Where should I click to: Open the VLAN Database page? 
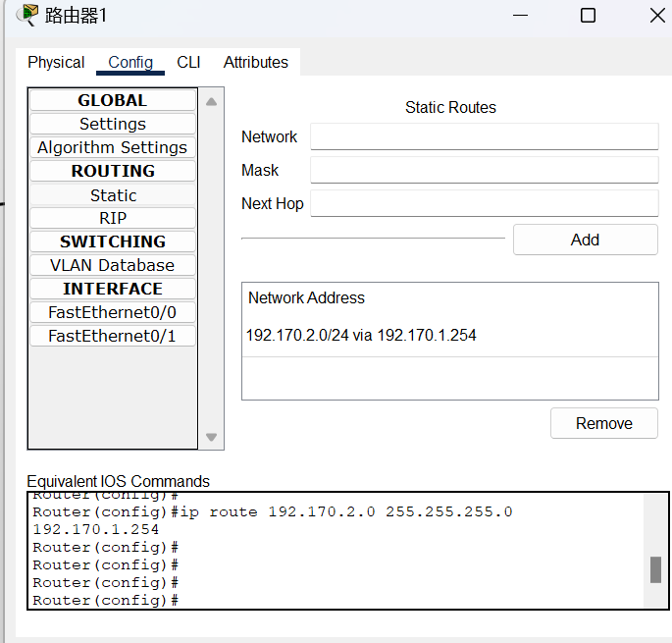[x=113, y=265]
